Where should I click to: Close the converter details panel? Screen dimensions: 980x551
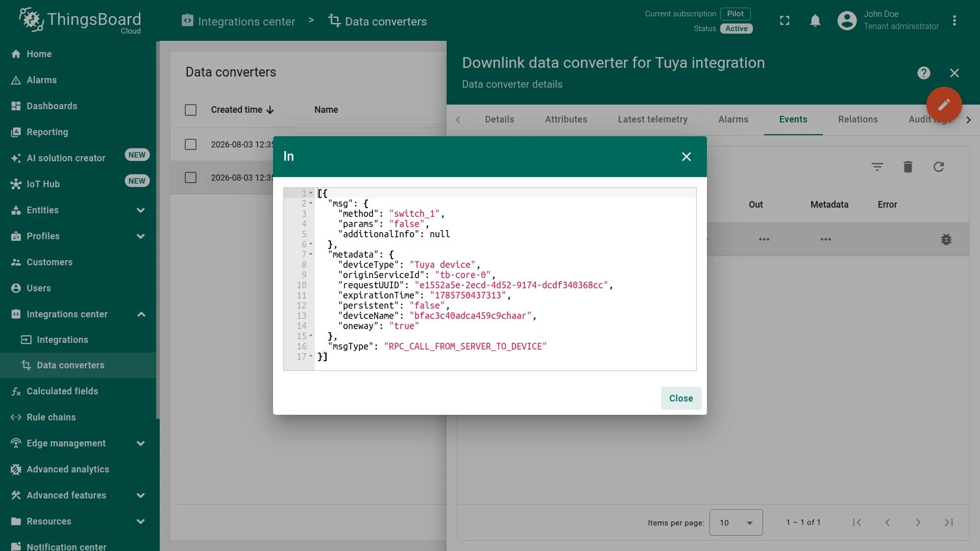[x=954, y=73]
